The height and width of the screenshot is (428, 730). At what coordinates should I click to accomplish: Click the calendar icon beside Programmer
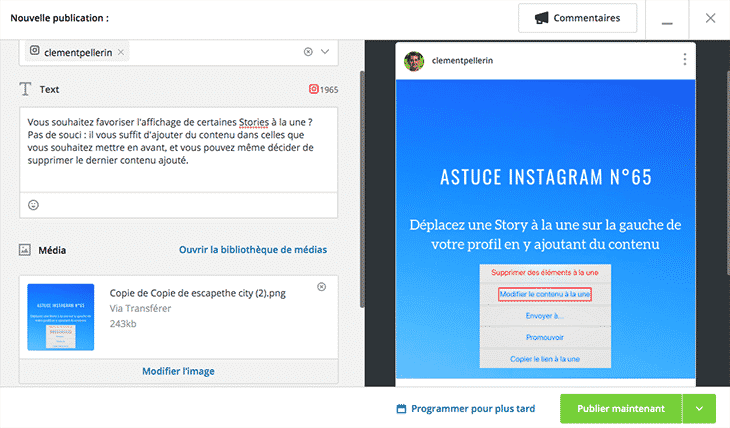click(402, 409)
